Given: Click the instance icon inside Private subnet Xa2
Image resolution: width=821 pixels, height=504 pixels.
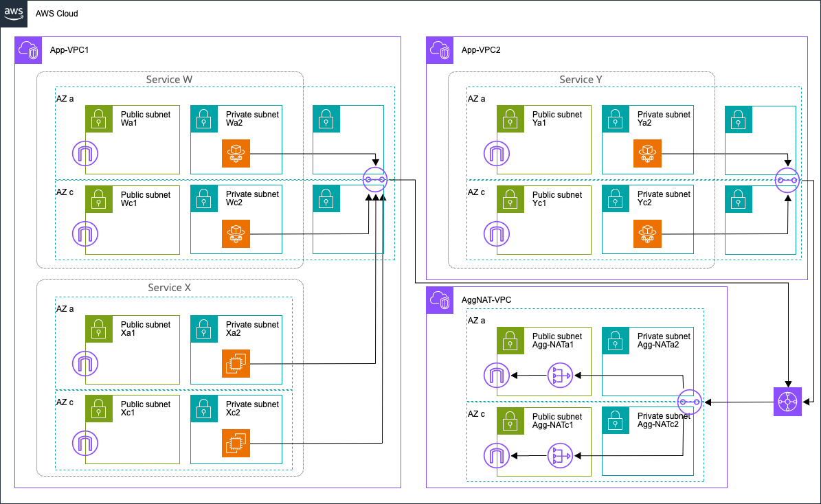Looking at the screenshot, I should pyautogui.click(x=236, y=364).
